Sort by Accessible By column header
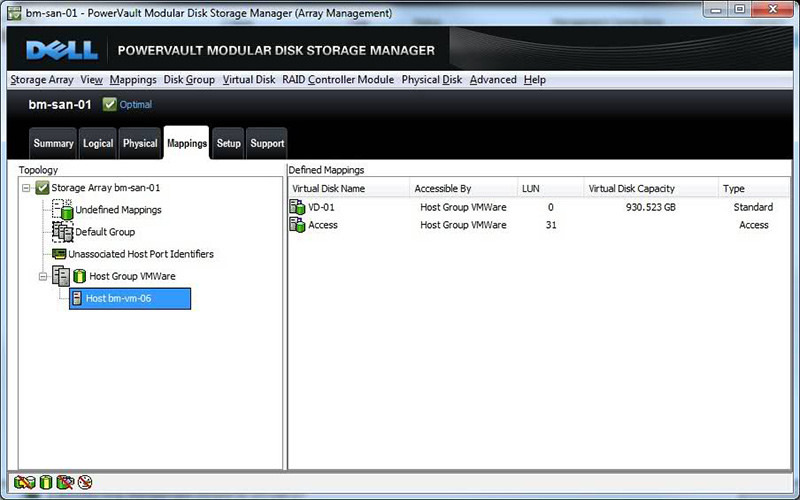 463,188
